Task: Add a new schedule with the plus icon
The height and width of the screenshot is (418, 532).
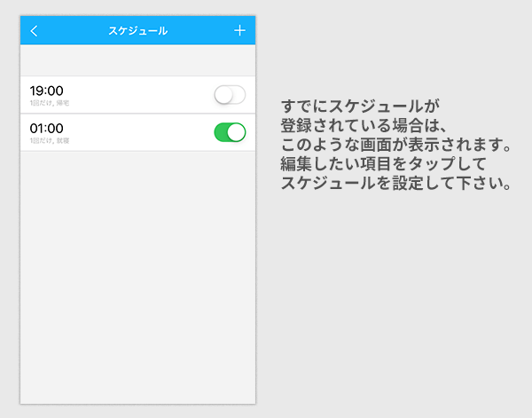Action: coord(239,31)
